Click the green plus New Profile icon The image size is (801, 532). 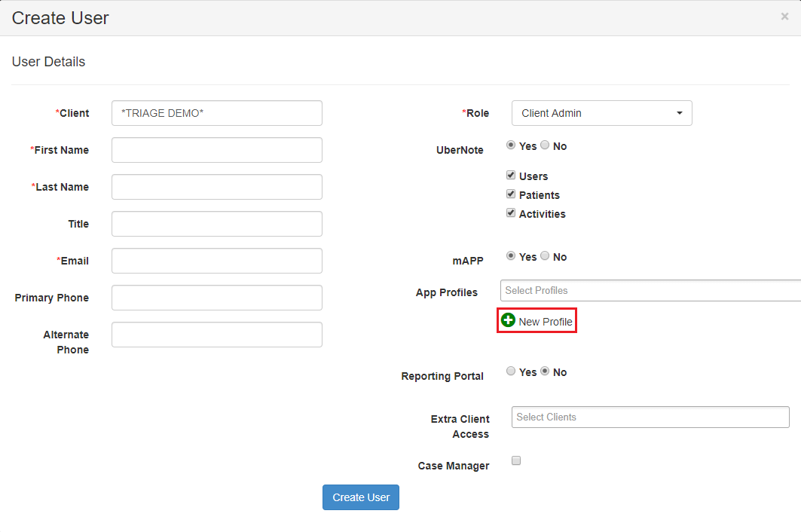tap(508, 320)
